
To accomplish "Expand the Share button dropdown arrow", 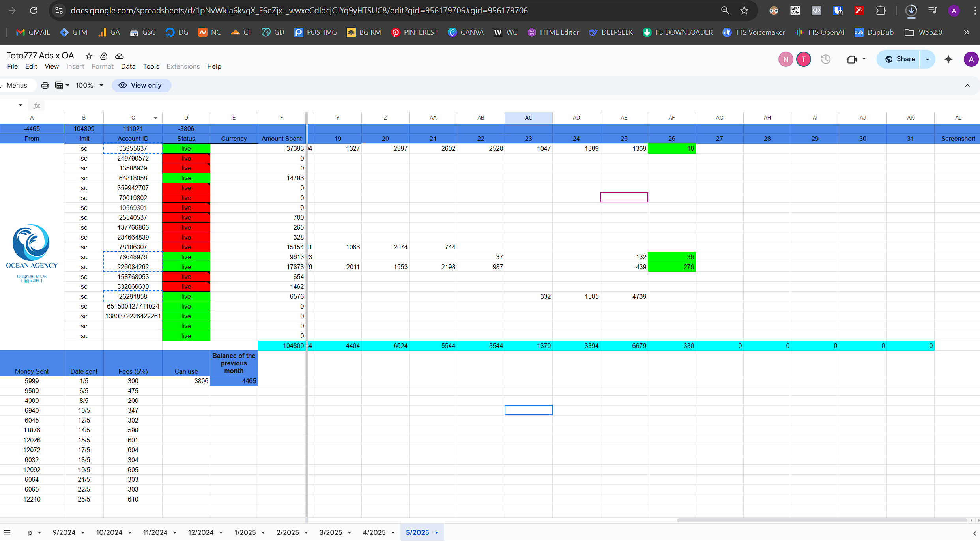I will pos(927,59).
